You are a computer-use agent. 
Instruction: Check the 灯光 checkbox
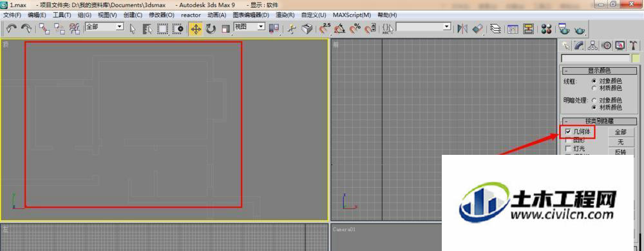[568, 148]
